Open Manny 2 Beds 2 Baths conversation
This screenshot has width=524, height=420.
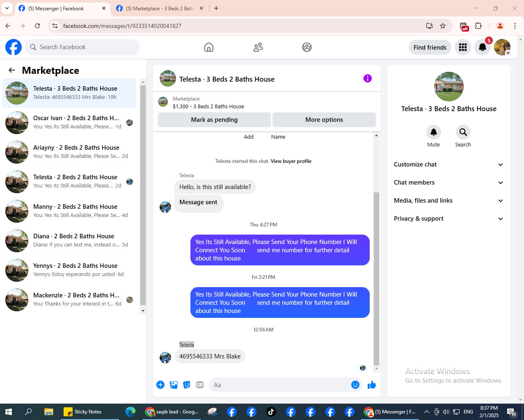(69, 211)
